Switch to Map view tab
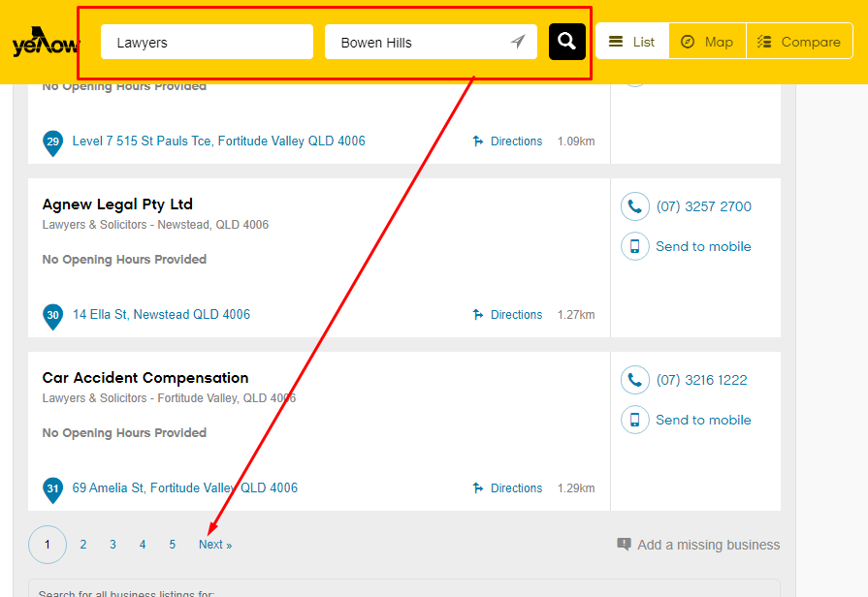 coord(707,42)
